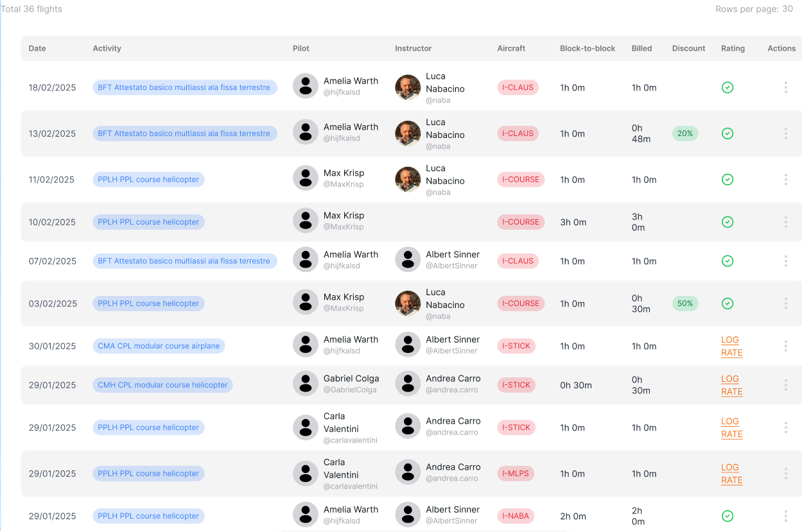Click Gabriel Colga's pilot avatar
Viewport: 802px width, 532px height.
[306, 384]
